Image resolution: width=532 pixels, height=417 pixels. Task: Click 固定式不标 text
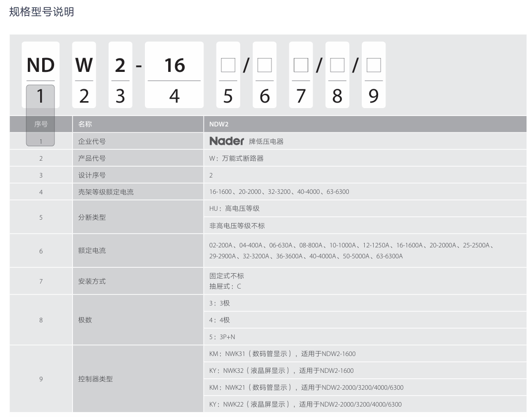pos(227,276)
